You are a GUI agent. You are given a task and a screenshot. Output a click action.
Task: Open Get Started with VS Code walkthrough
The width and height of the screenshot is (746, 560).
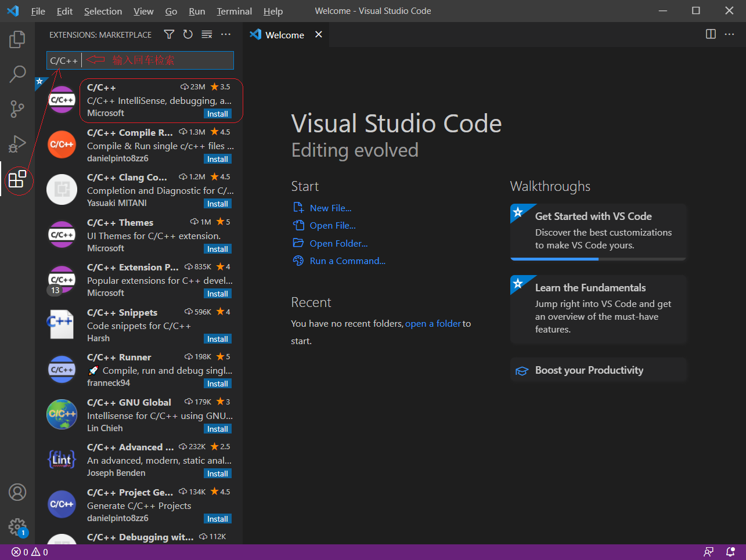tap(599, 232)
